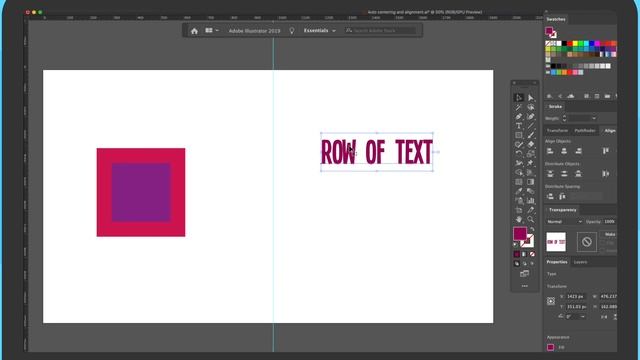Set paint mode to Gradient
The width and height of the screenshot is (640, 360).
click(x=524, y=254)
